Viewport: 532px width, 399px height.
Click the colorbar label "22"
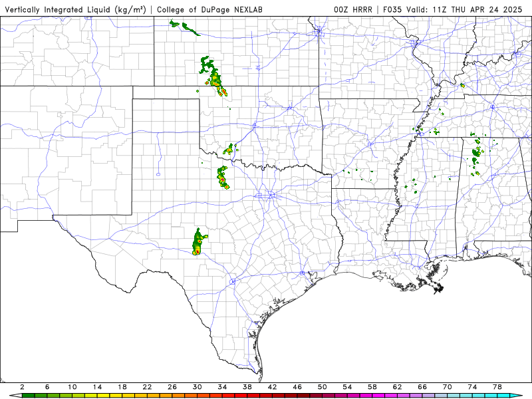[x=147, y=387]
